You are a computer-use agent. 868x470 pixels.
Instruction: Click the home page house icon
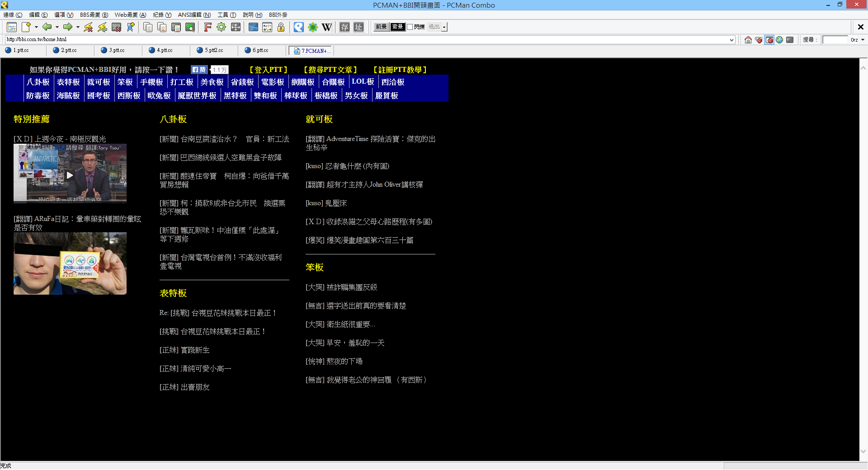coord(748,40)
